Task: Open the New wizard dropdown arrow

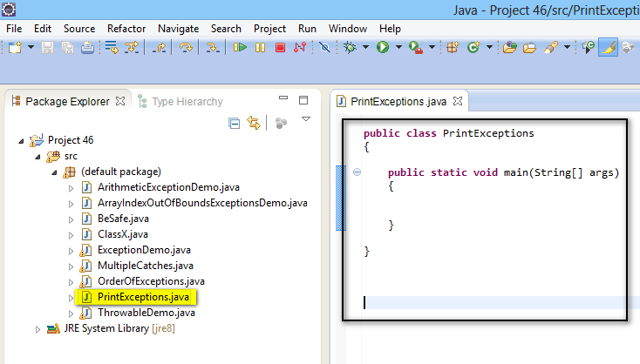Action: pyautogui.click(x=31, y=47)
